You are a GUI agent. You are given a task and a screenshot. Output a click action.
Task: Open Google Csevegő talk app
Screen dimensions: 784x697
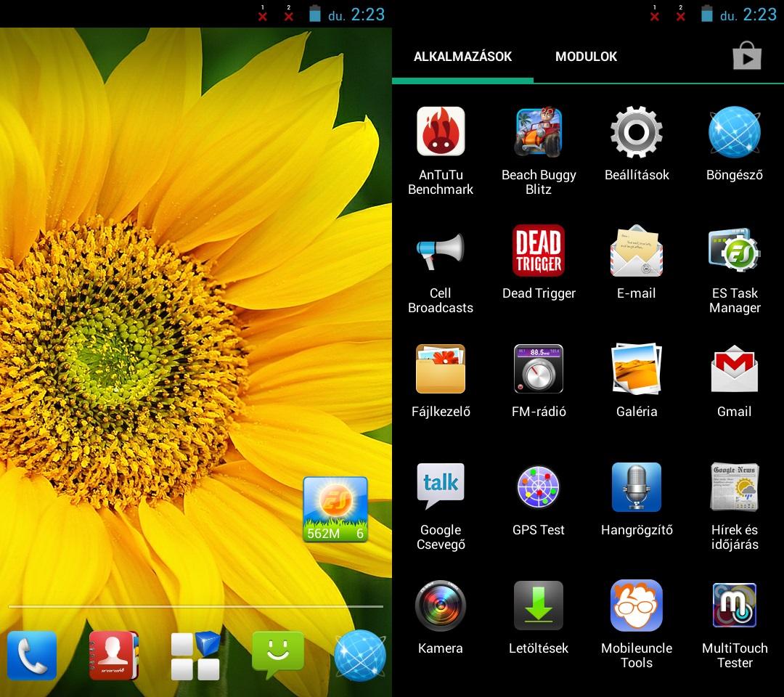click(441, 486)
